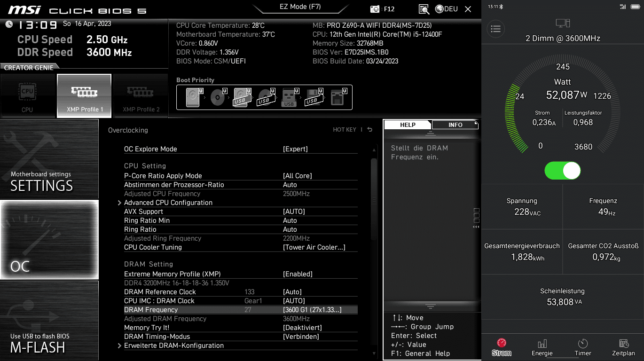Click the USB hard disk boot device
The height and width of the screenshot is (361, 644).
pos(242,97)
